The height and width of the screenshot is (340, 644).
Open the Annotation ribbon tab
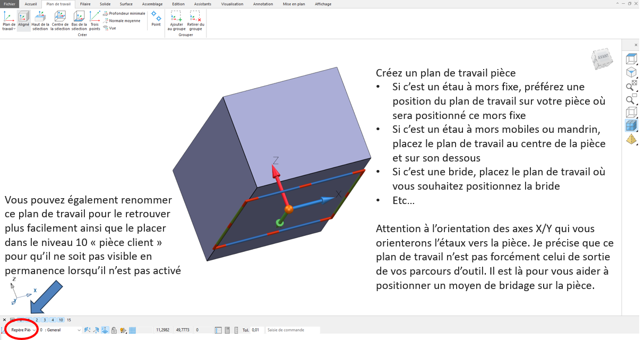point(263,4)
